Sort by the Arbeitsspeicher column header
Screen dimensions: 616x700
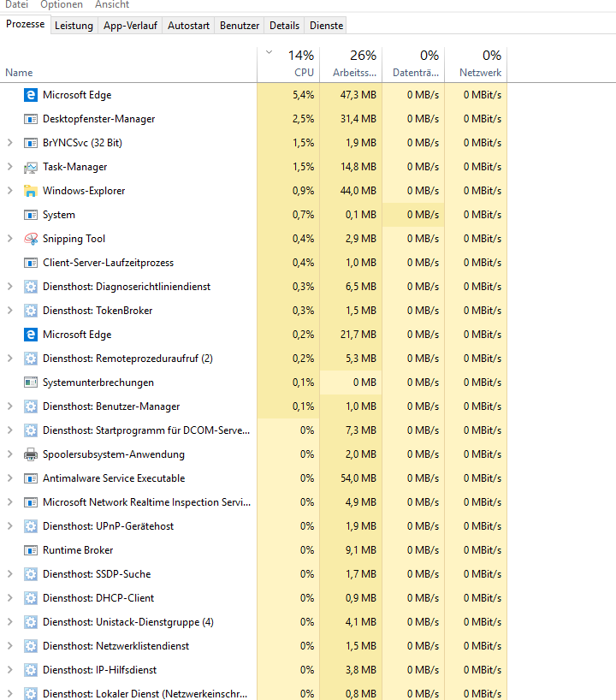pyautogui.click(x=351, y=65)
